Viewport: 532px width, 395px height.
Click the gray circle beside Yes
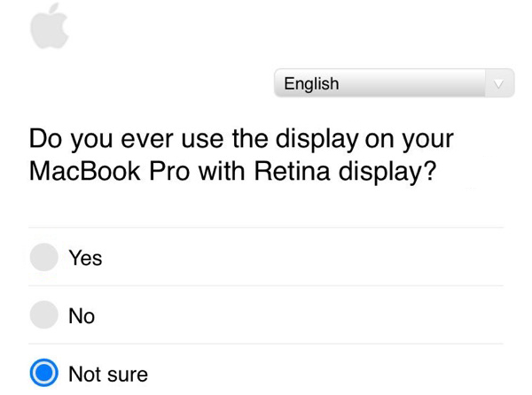tap(43, 258)
